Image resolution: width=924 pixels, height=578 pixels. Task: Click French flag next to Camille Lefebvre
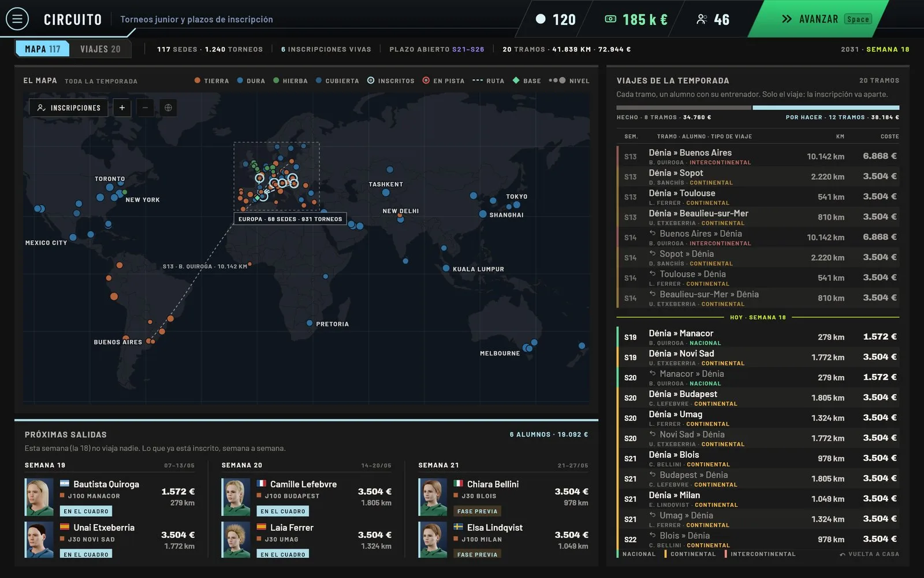pyautogui.click(x=262, y=483)
